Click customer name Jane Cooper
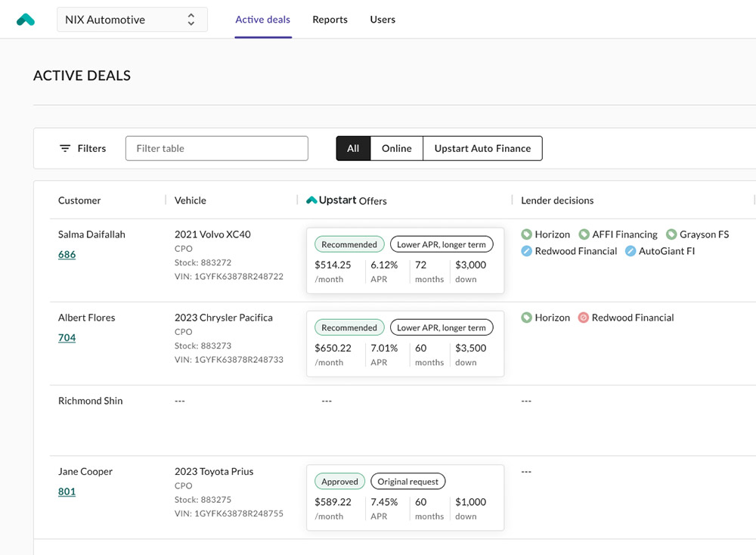This screenshot has width=756, height=555. click(x=85, y=472)
